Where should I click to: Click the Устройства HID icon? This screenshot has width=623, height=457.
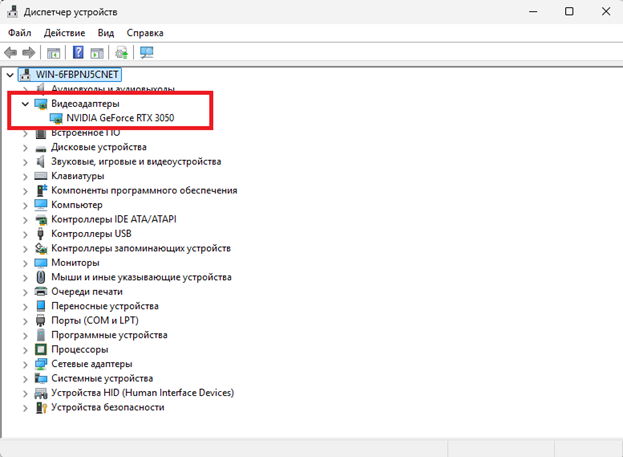pyautogui.click(x=41, y=393)
